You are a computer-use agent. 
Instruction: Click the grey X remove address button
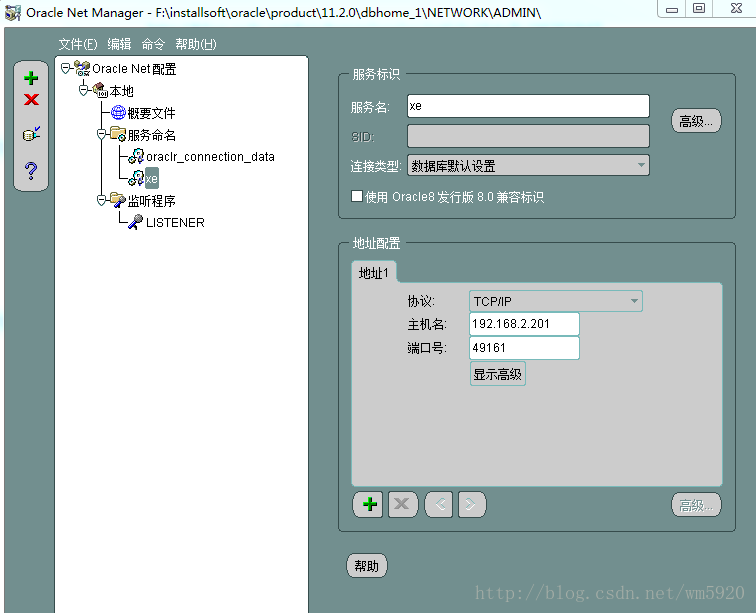pyautogui.click(x=402, y=504)
